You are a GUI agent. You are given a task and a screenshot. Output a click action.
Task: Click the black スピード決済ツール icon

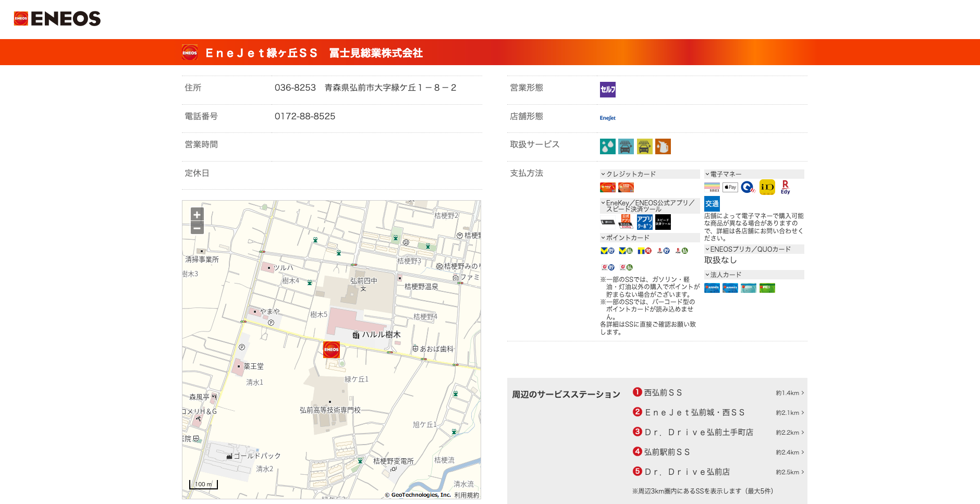click(x=663, y=222)
